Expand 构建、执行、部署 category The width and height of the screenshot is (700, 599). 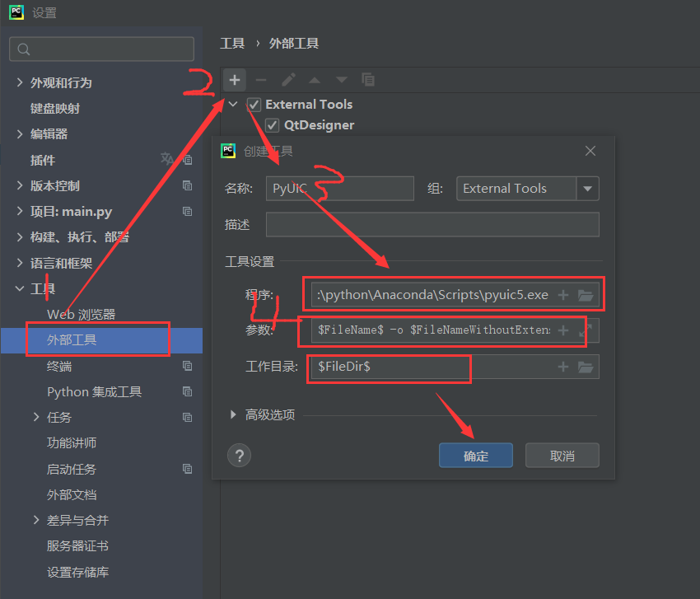19,236
